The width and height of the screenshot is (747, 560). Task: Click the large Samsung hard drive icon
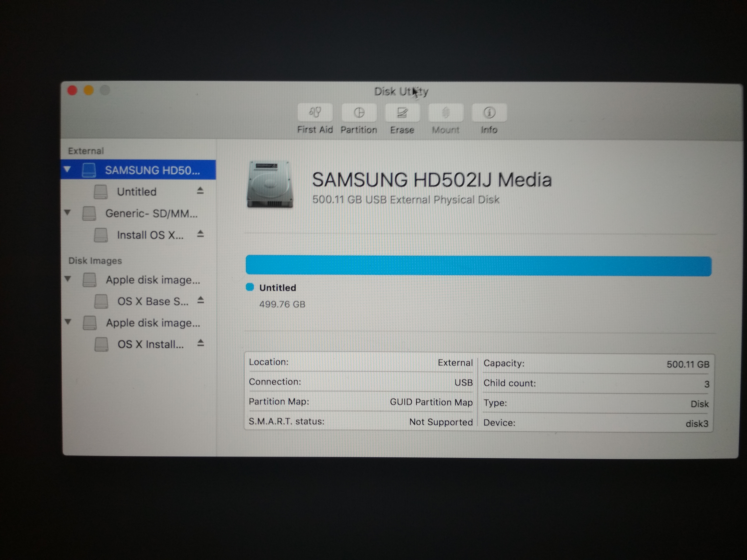270,184
